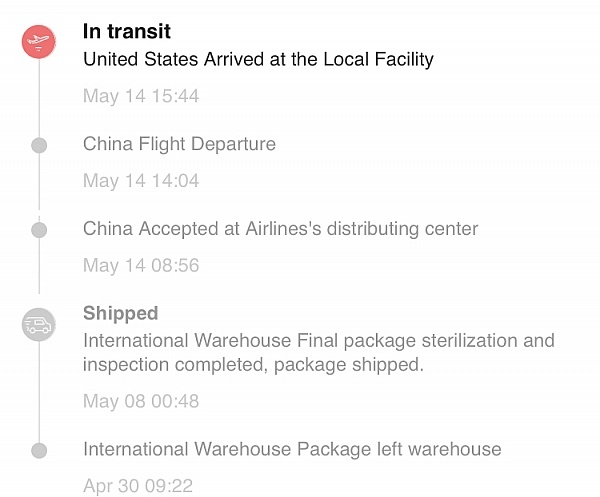The width and height of the screenshot is (600, 497).
Task: Click the red airplane In transit icon
Action: (x=39, y=41)
